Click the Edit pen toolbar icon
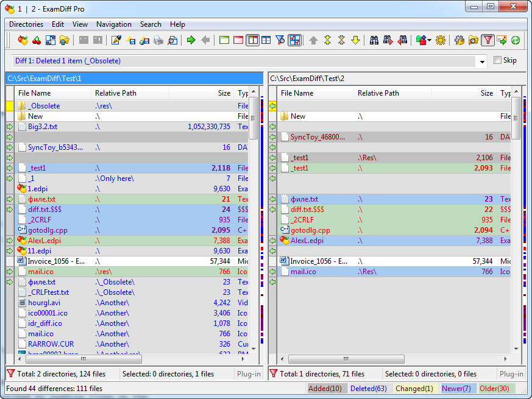The image size is (532, 399). click(116, 40)
